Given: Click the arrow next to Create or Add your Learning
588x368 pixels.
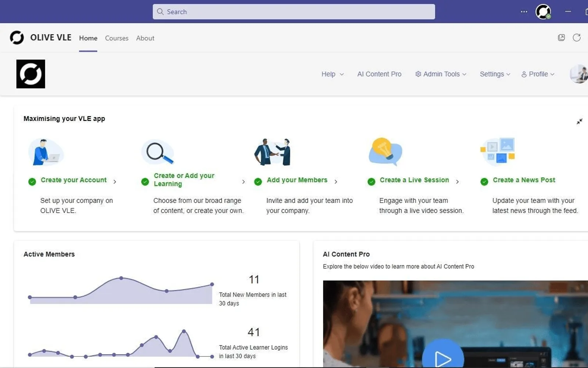Looking at the screenshot, I should point(243,181).
